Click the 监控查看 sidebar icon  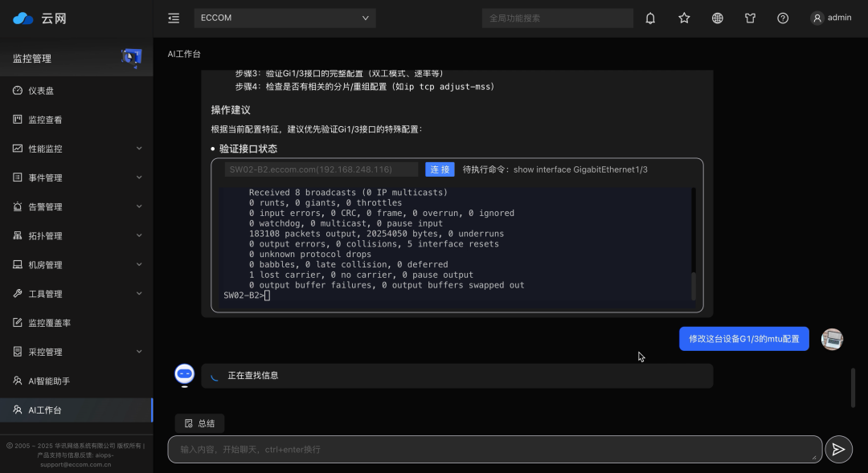point(18,119)
